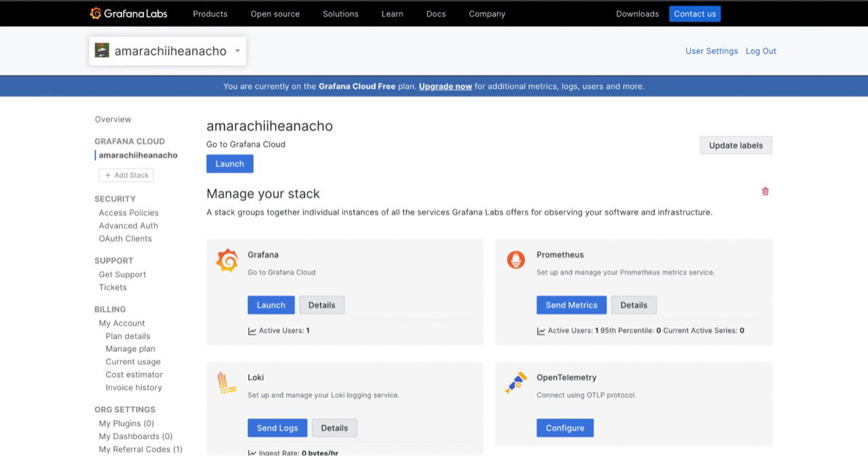Open the organization switcher dropdown arrow
This screenshot has width=868, height=456.
point(237,51)
